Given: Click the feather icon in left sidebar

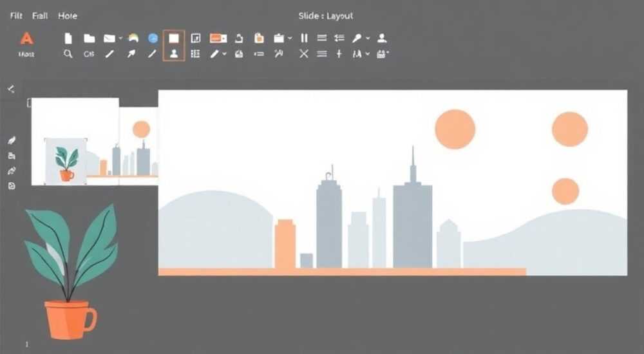Looking at the screenshot, I should [12, 140].
